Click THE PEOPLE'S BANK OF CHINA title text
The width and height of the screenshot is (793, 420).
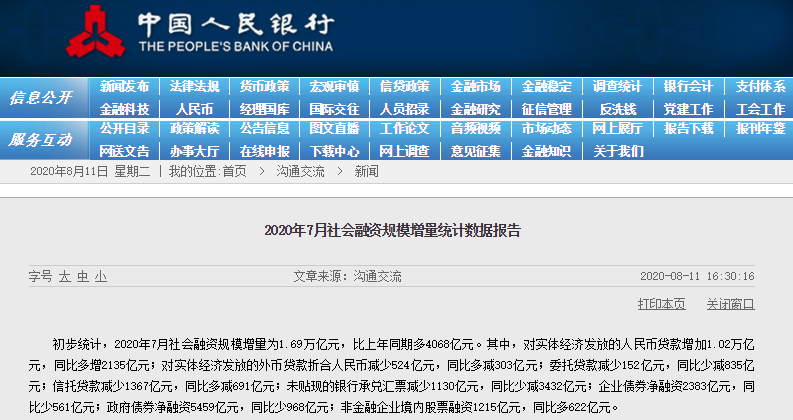pos(236,47)
